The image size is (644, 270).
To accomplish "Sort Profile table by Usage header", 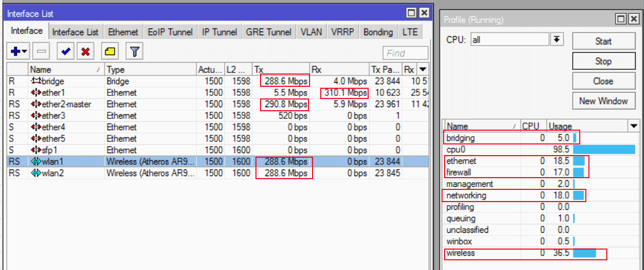I will [x=586, y=126].
